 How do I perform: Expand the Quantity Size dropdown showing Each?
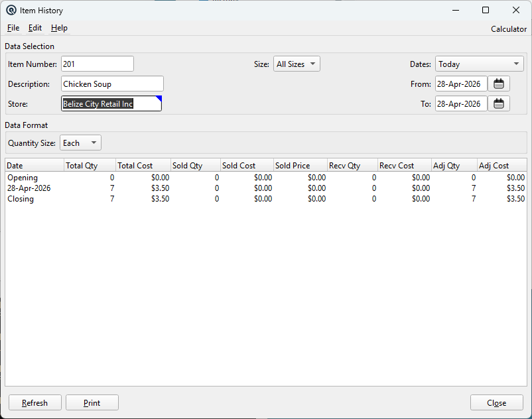pyautogui.click(x=80, y=143)
